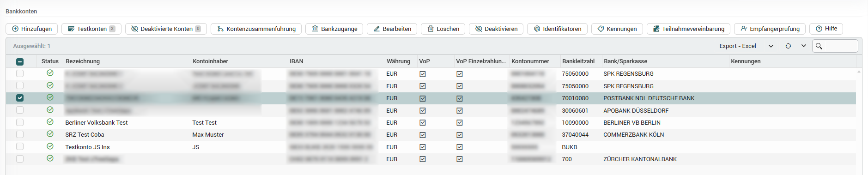Screen dimensions: 868x175
Task: Click the 'BUKB' Bankleitzahl cell
Action: 570,147
